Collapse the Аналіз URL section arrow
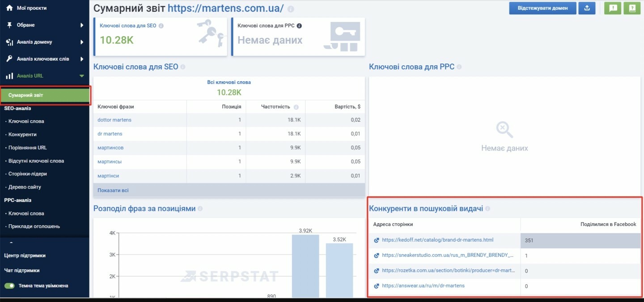The width and height of the screenshot is (644, 302). point(82,76)
